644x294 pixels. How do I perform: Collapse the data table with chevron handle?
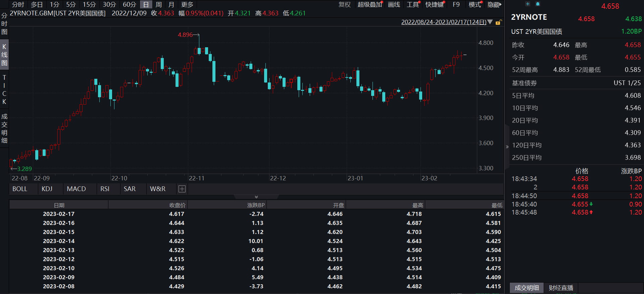pos(256,197)
